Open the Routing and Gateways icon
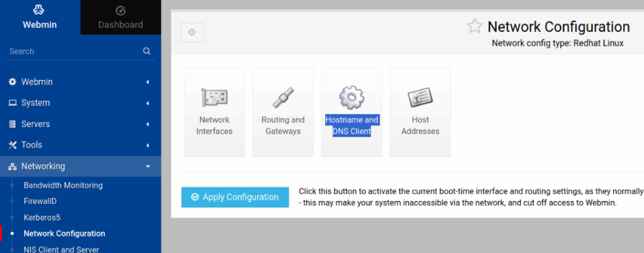Viewport: 644px width, 253px height. tap(283, 97)
